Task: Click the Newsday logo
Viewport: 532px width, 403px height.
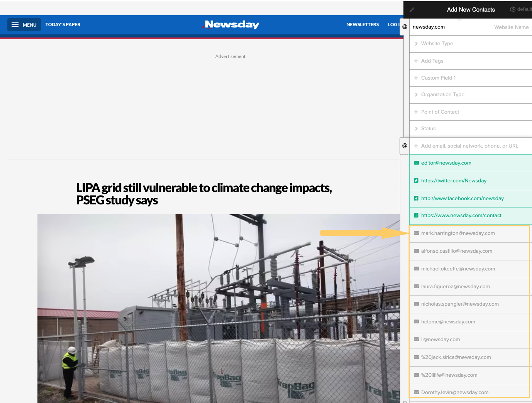Action: (232, 25)
